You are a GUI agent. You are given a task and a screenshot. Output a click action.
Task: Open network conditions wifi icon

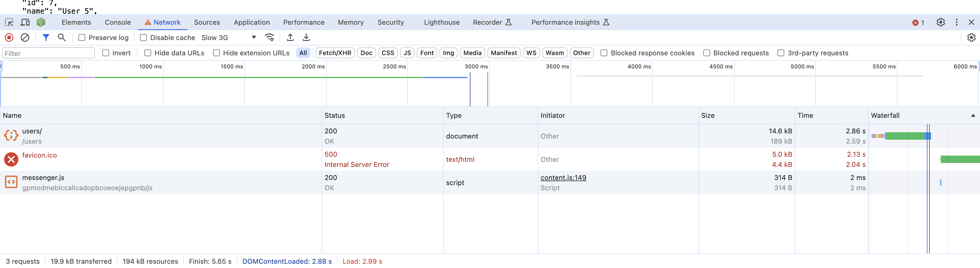coord(269,37)
